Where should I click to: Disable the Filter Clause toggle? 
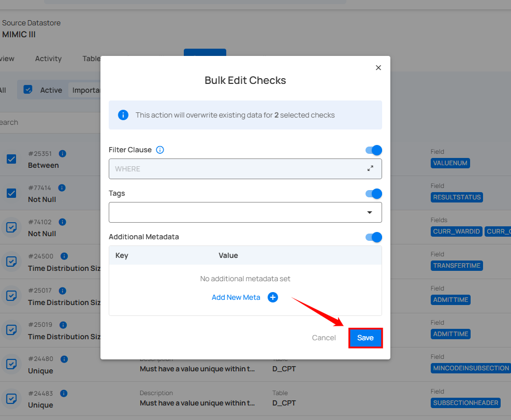click(373, 150)
